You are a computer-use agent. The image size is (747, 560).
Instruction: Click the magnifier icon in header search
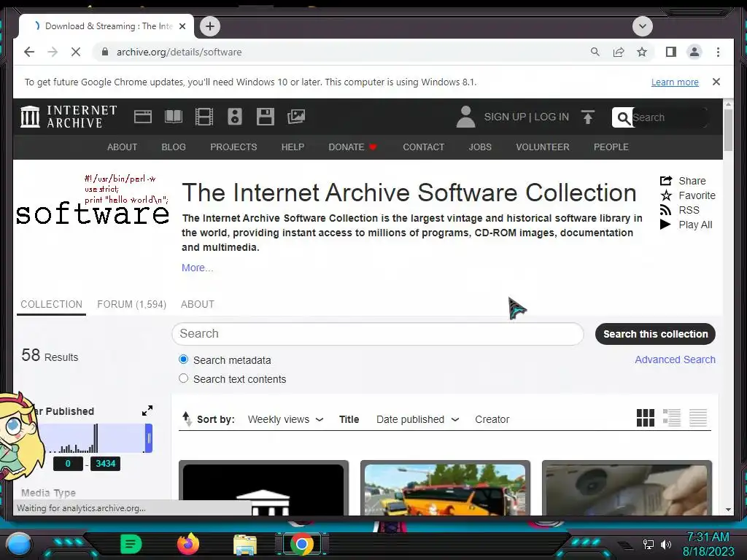pyautogui.click(x=623, y=117)
